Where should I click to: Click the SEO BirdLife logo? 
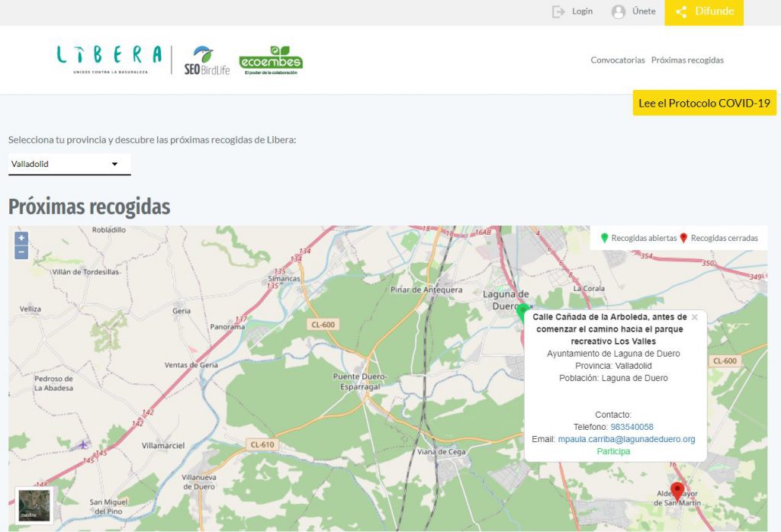point(206,60)
